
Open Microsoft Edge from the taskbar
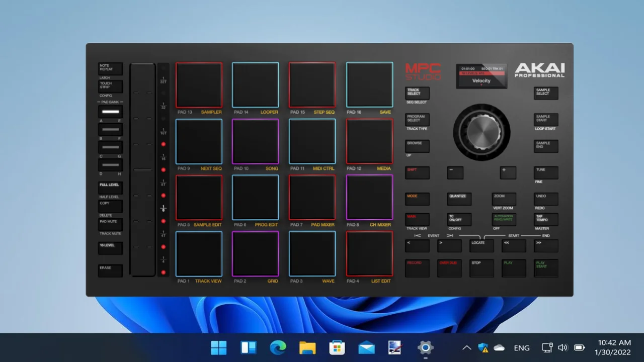point(278,347)
